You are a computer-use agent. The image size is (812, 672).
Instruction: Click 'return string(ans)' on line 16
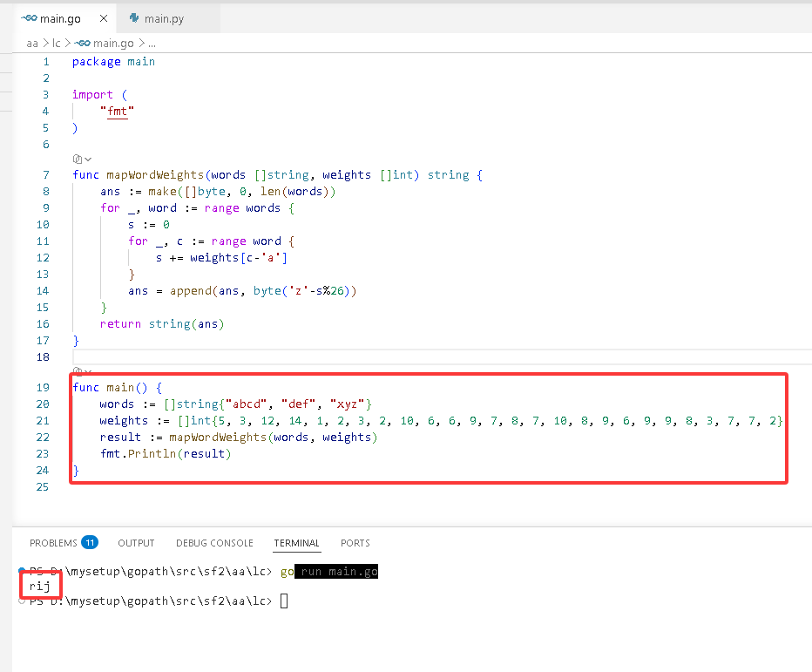pyautogui.click(x=162, y=324)
